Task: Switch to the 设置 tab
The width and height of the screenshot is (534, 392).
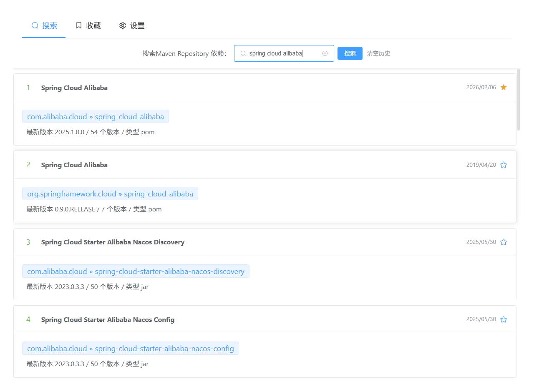Action: [x=132, y=25]
